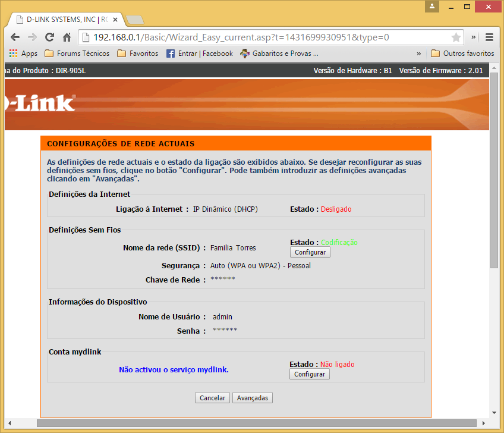Select the D-LINK SYSTEMS tab
The image size is (504, 433).
click(x=66, y=20)
